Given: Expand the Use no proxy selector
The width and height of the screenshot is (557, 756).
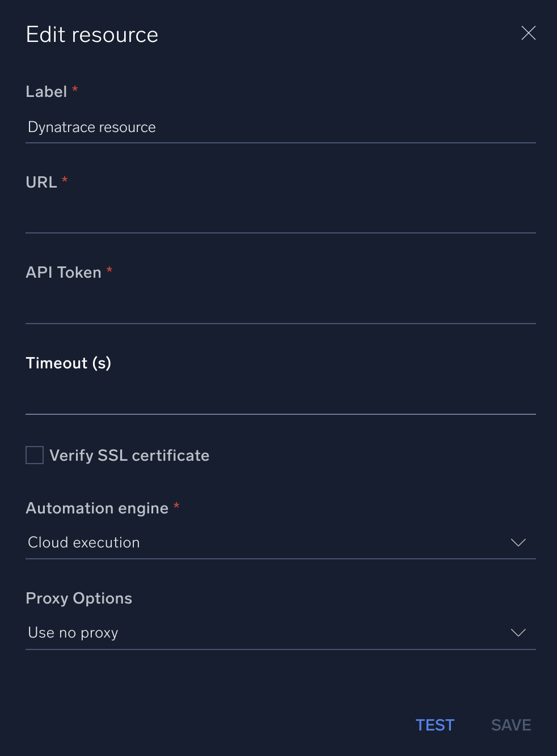Looking at the screenshot, I should click(x=73, y=633).
